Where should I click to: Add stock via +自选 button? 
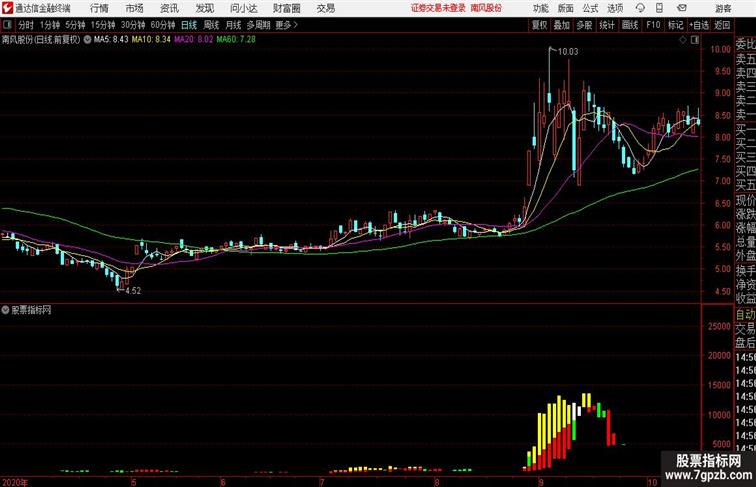coord(699,25)
